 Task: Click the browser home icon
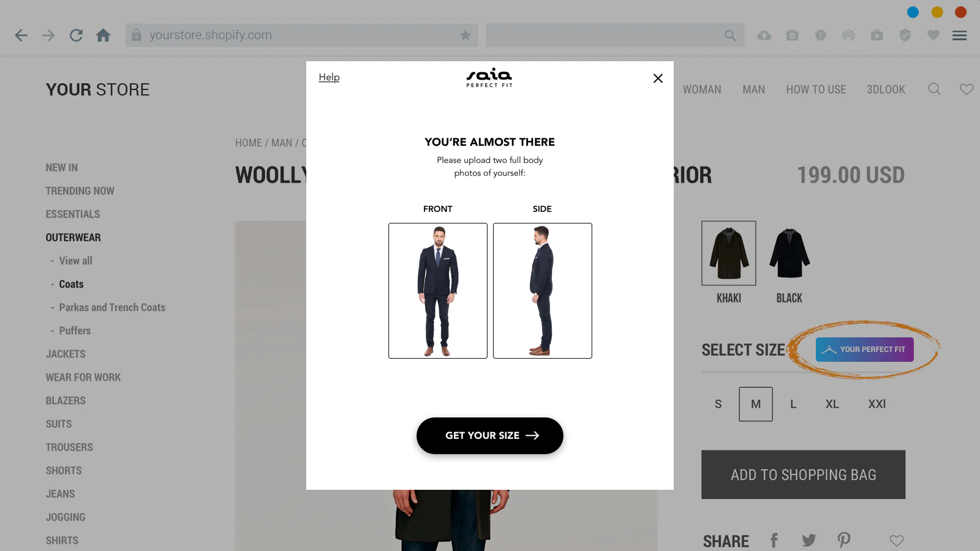104,36
